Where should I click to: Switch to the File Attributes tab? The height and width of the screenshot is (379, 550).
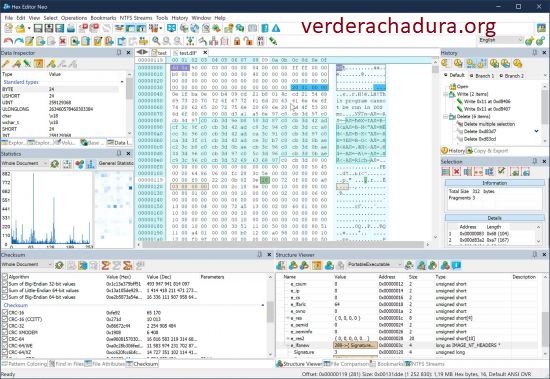pyautogui.click(x=105, y=364)
